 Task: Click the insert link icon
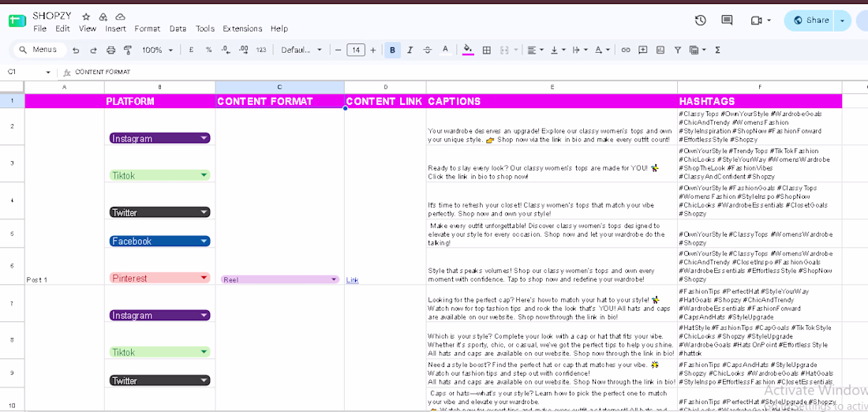pyautogui.click(x=626, y=50)
